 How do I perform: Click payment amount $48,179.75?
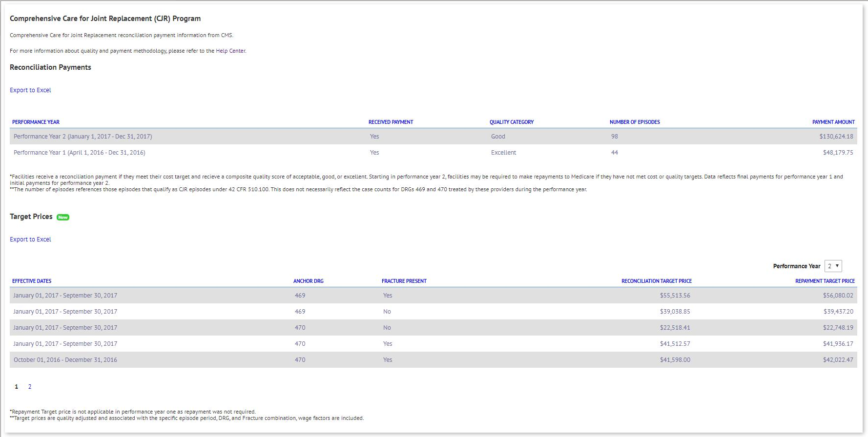point(838,153)
